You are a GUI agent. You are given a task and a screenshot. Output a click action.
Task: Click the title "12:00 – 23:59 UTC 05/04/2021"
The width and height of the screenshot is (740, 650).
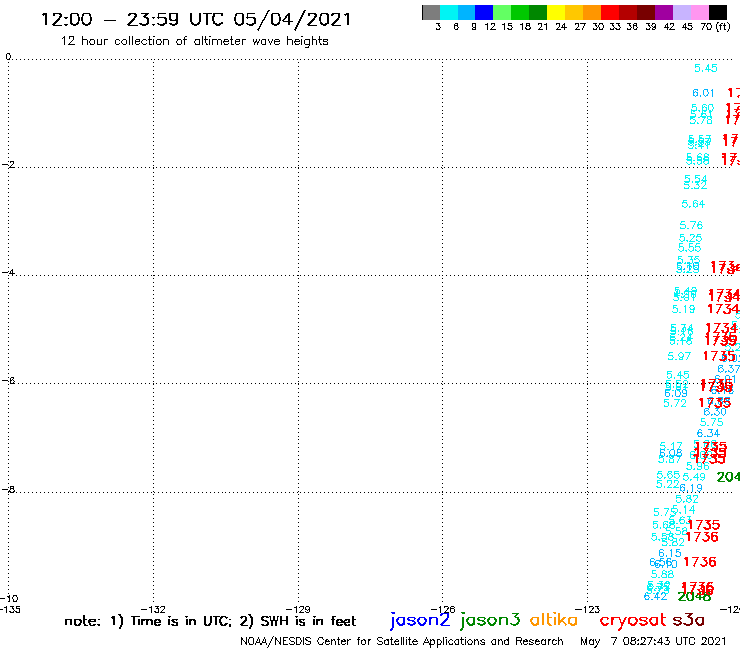196,20
